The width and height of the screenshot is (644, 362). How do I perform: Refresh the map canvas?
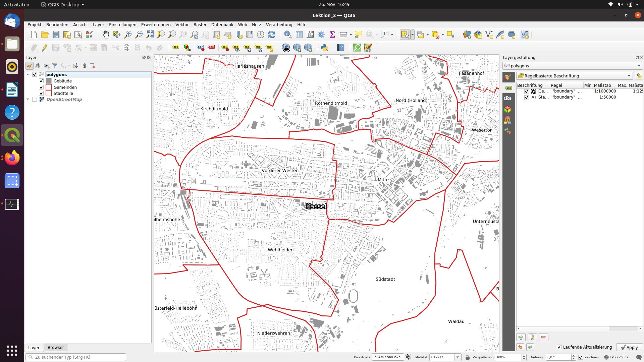pos(272,35)
